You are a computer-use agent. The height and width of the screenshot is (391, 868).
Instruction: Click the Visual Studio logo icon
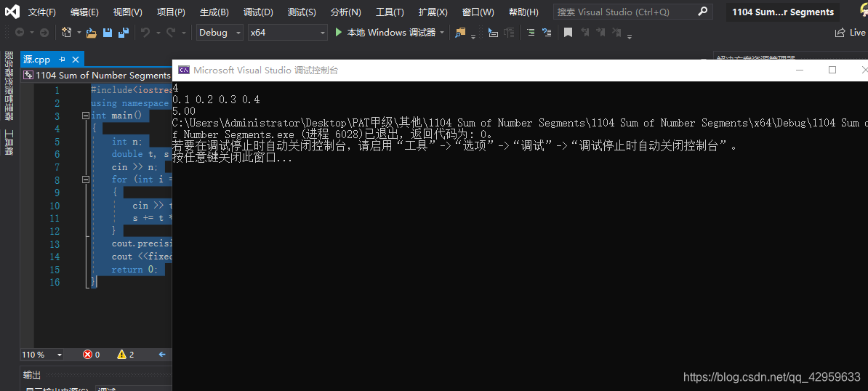click(x=12, y=12)
